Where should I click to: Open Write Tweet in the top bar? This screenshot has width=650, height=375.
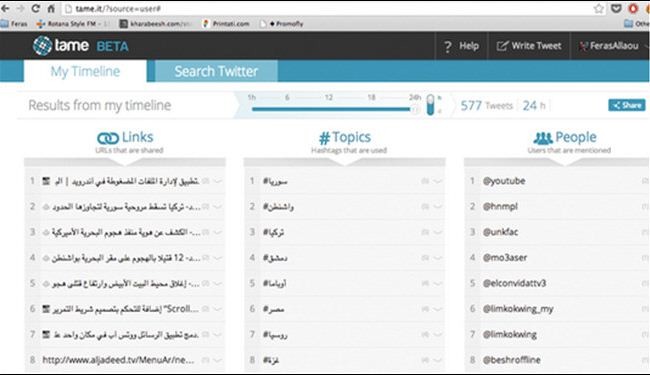click(529, 46)
